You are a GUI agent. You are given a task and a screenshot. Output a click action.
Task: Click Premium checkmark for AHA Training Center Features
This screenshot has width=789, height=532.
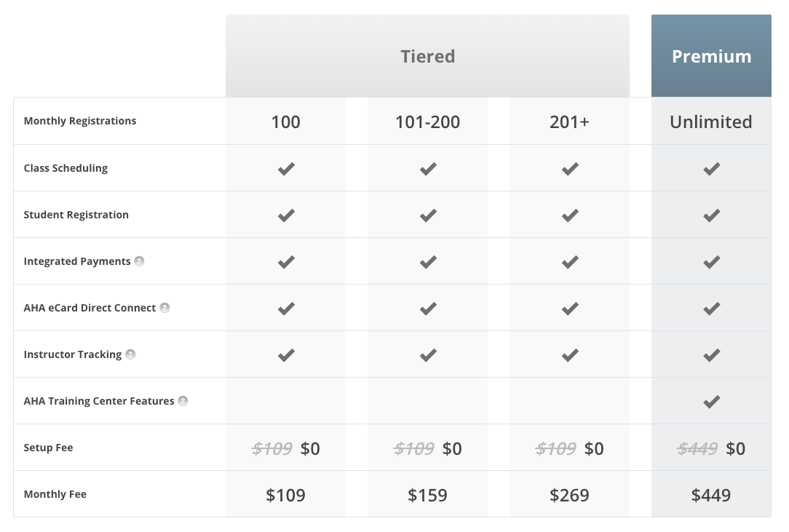pyautogui.click(x=711, y=401)
